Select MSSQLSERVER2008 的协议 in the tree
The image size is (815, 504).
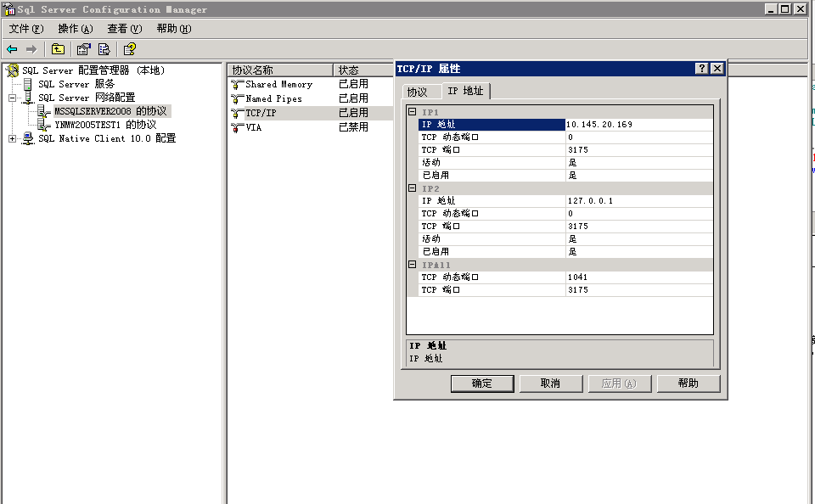coord(110,110)
